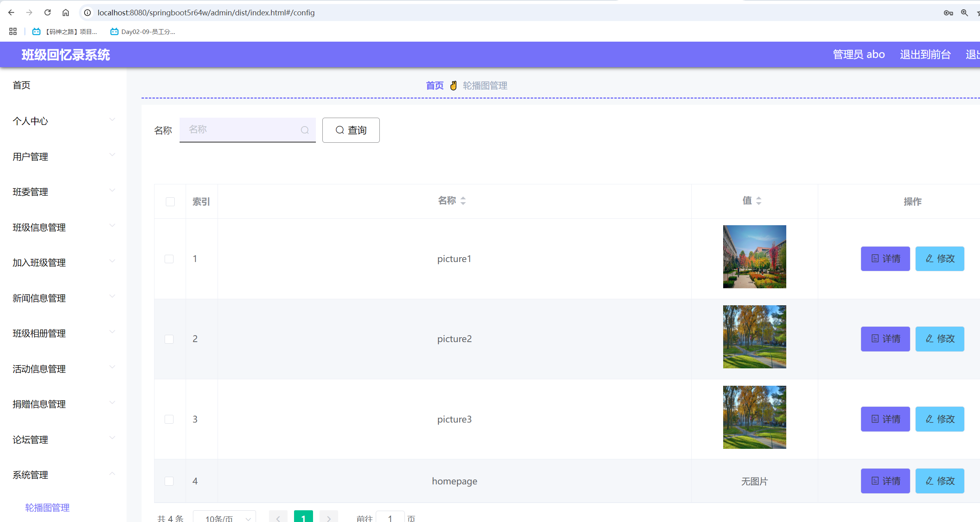Check the picture3 row checkbox

point(169,419)
